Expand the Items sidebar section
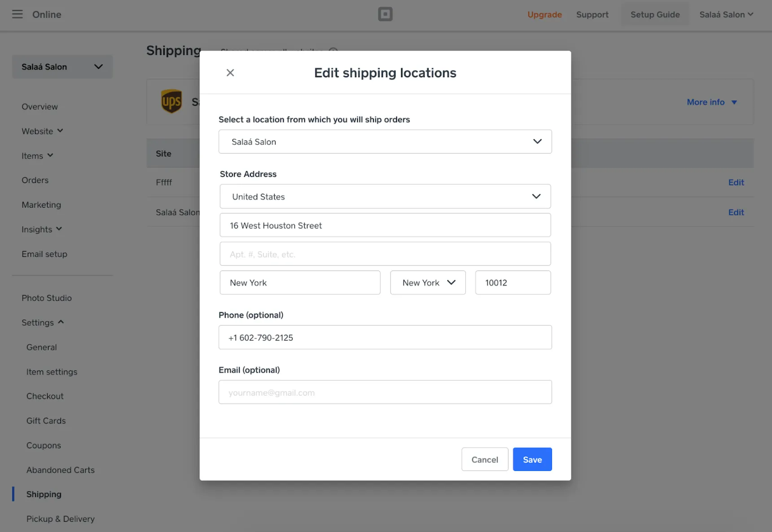 click(x=37, y=156)
